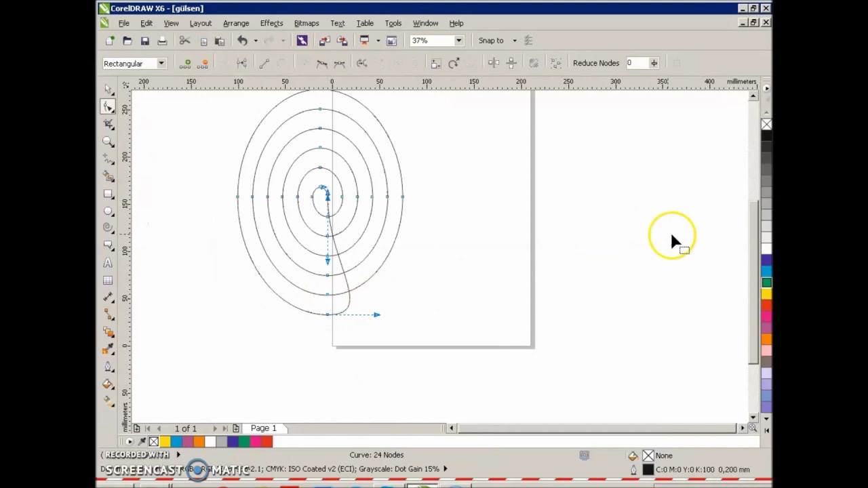
Task: Select the Shape tool in toolbox
Action: coord(108,107)
